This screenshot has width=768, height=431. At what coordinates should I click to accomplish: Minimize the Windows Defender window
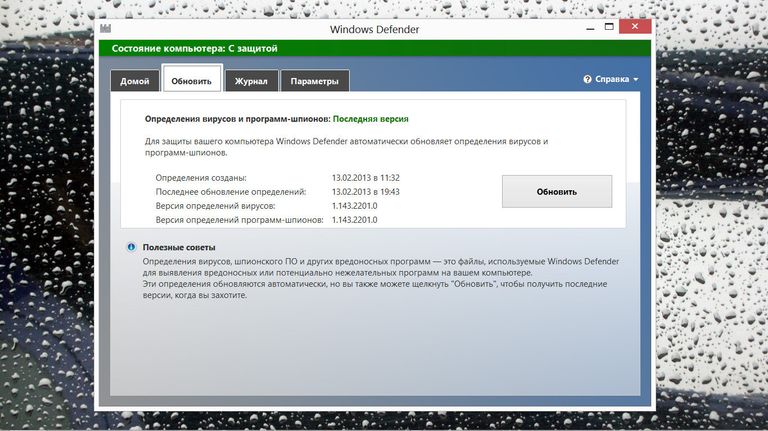click(x=590, y=28)
